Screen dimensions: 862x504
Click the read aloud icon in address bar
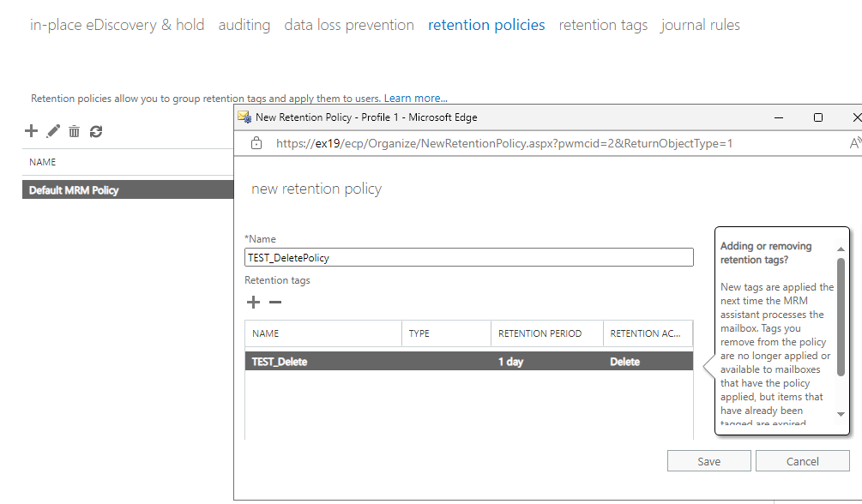(854, 143)
